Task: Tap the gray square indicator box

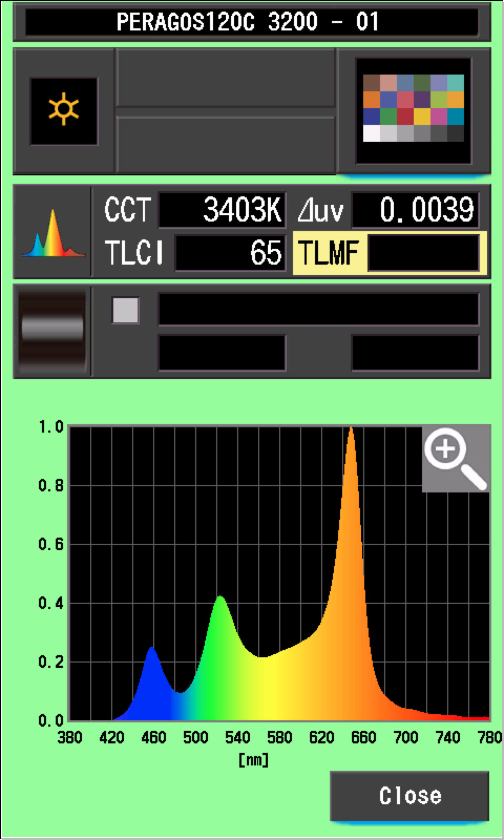Action: click(x=125, y=310)
